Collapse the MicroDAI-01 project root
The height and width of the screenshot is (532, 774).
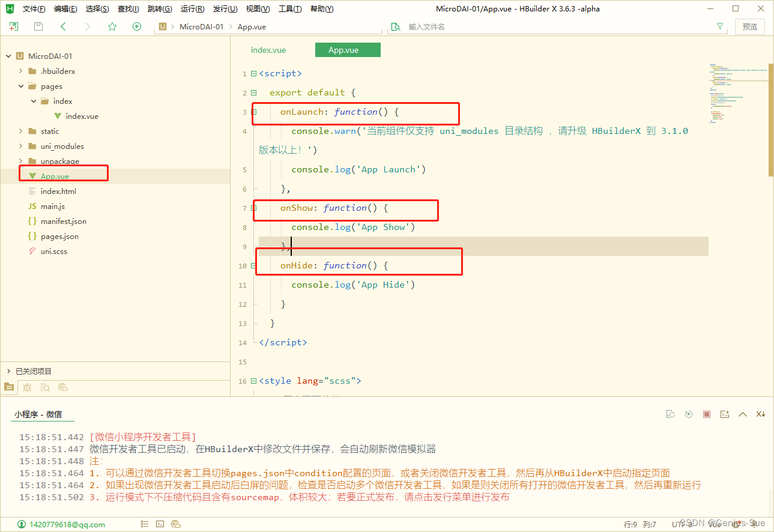point(8,56)
